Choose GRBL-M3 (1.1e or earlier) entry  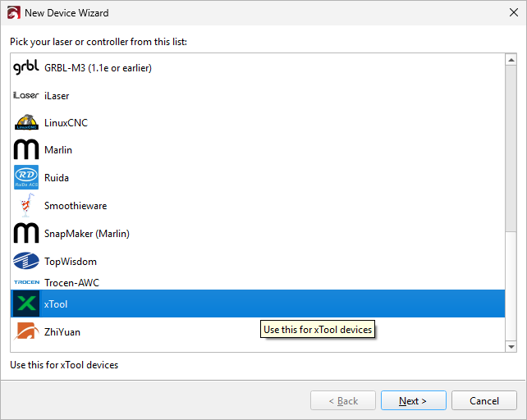point(258,68)
